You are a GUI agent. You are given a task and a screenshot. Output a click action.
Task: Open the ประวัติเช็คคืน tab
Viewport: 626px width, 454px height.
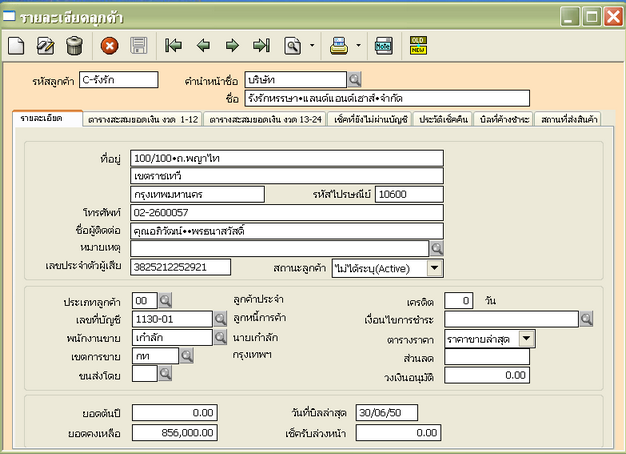click(x=442, y=119)
